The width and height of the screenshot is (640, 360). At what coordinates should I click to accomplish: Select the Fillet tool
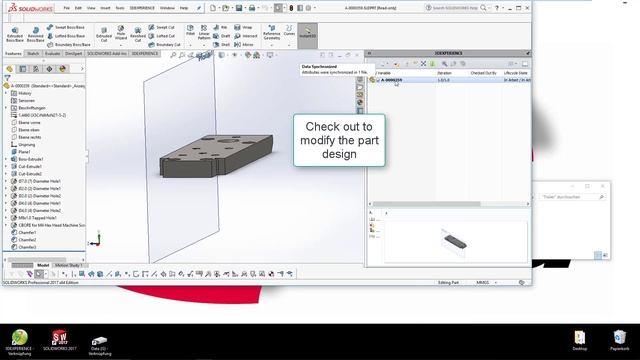coord(190,31)
